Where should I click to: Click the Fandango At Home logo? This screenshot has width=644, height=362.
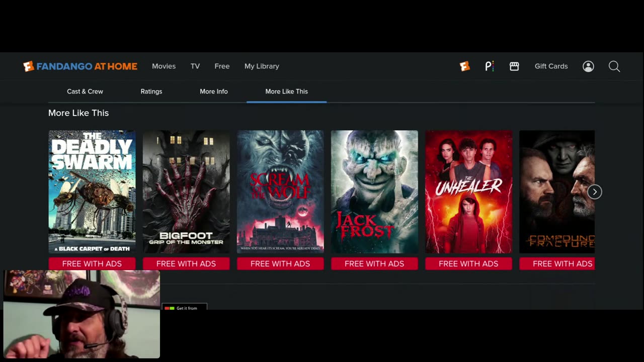point(80,66)
